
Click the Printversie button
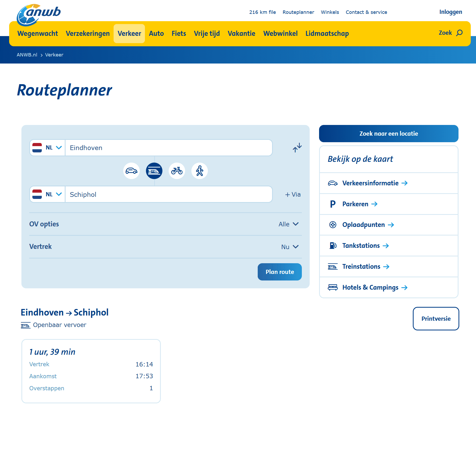click(436, 319)
